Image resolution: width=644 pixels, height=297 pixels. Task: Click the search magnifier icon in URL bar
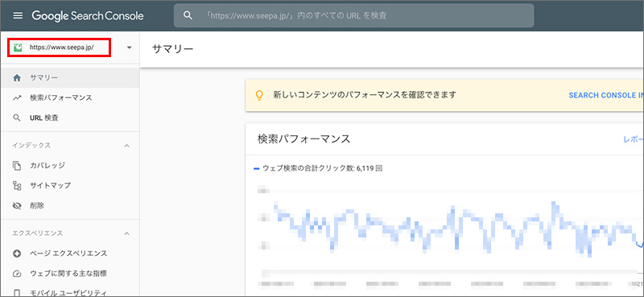coord(188,15)
